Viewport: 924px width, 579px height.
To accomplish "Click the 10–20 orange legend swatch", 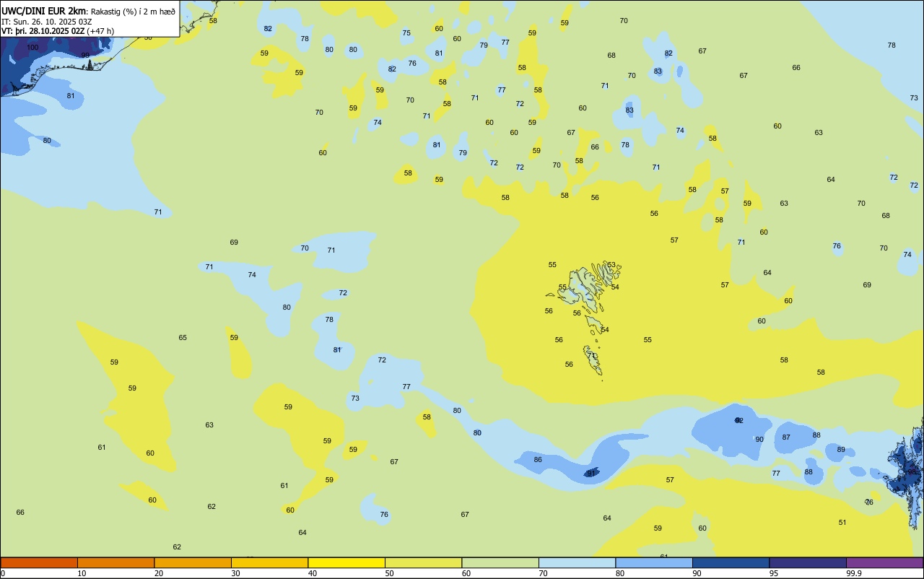I will tap(115, 562).
